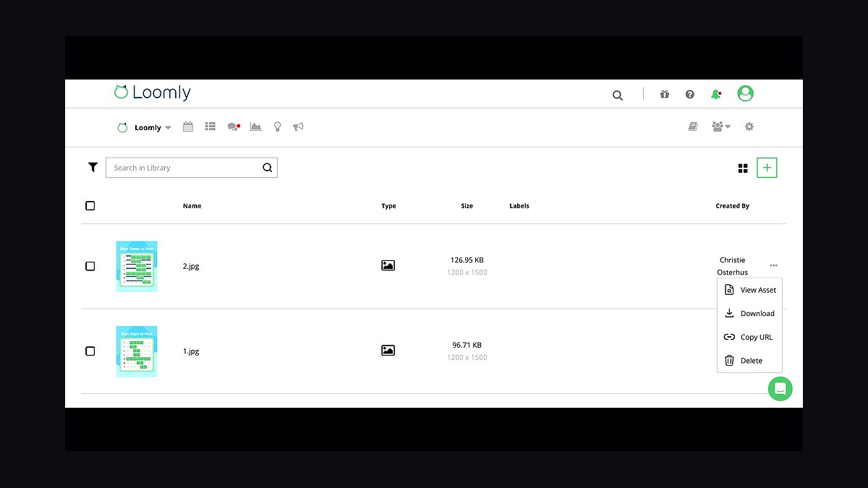Image resolution: width=868 pixels, height=488 pixels.
Task: Open the header search magnifier icon
Action: [618, 95]
